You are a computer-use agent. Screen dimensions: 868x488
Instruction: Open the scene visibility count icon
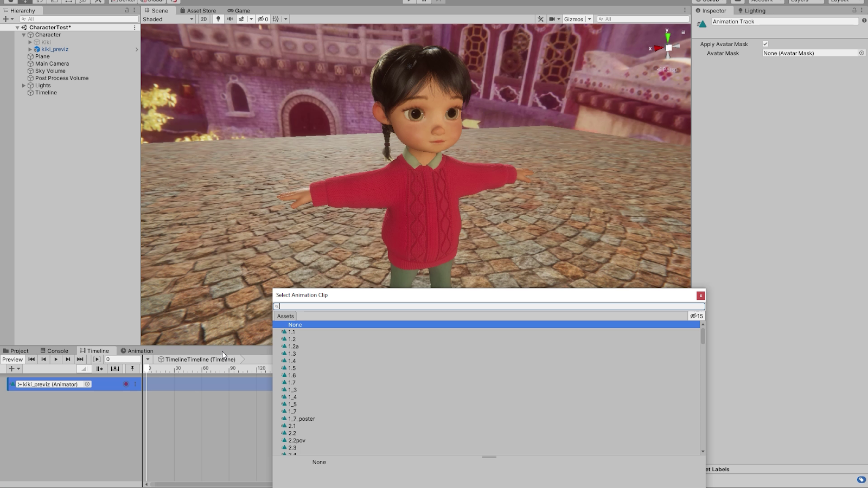(x=263, y=19)
